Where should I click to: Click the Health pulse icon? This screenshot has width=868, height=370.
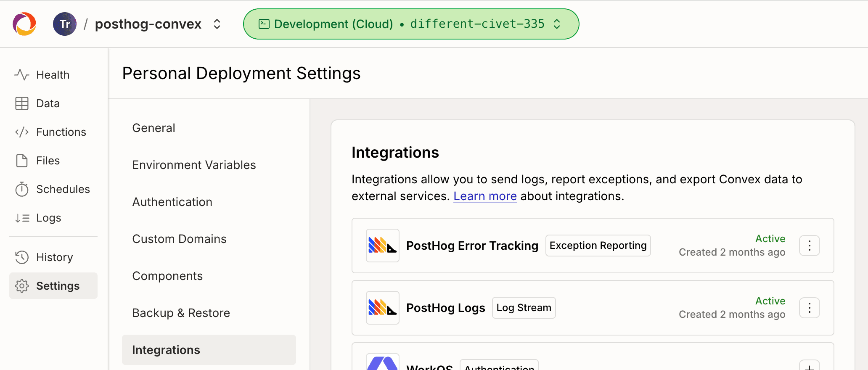tap(22, 75)
